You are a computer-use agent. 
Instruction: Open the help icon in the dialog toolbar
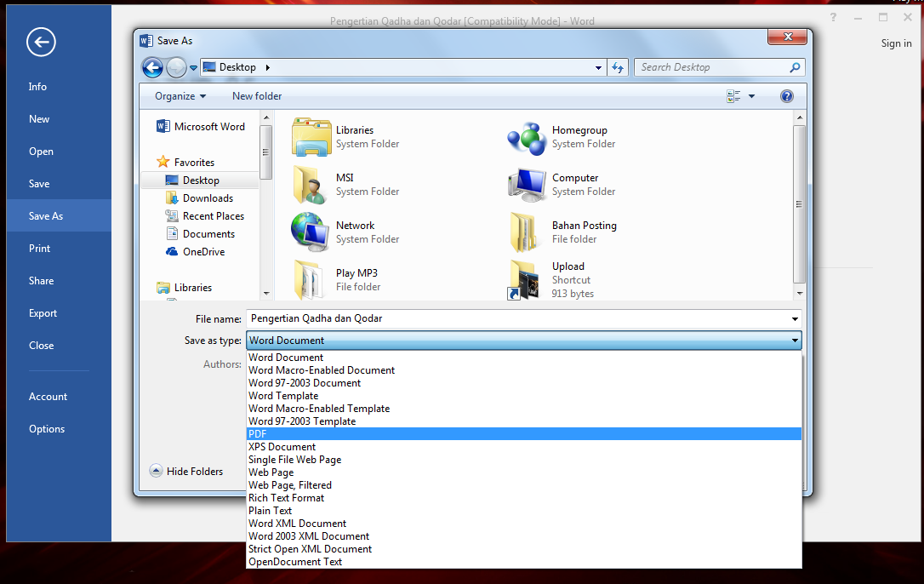[787, 96]
